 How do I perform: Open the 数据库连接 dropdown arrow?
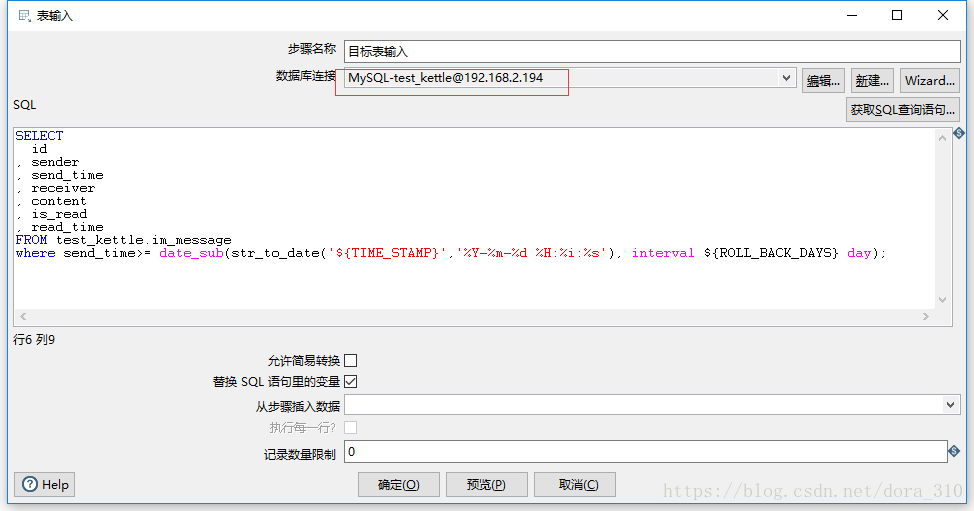pyautogui.click(x=786, y=78)
